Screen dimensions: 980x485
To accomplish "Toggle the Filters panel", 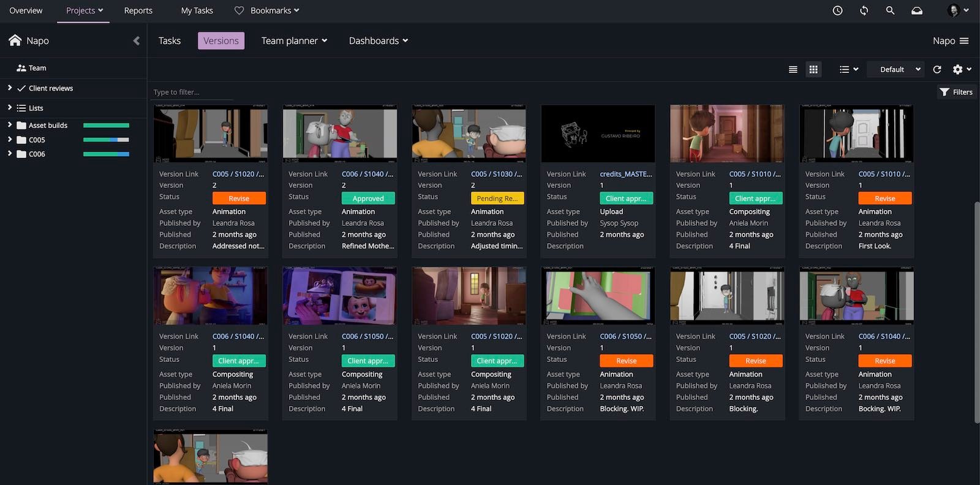I will point(956,92).
